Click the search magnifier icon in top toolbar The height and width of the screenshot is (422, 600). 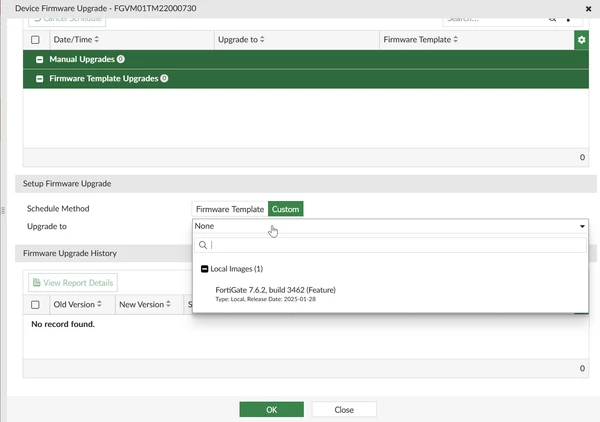pyautogui.click(x=553, y=18)
